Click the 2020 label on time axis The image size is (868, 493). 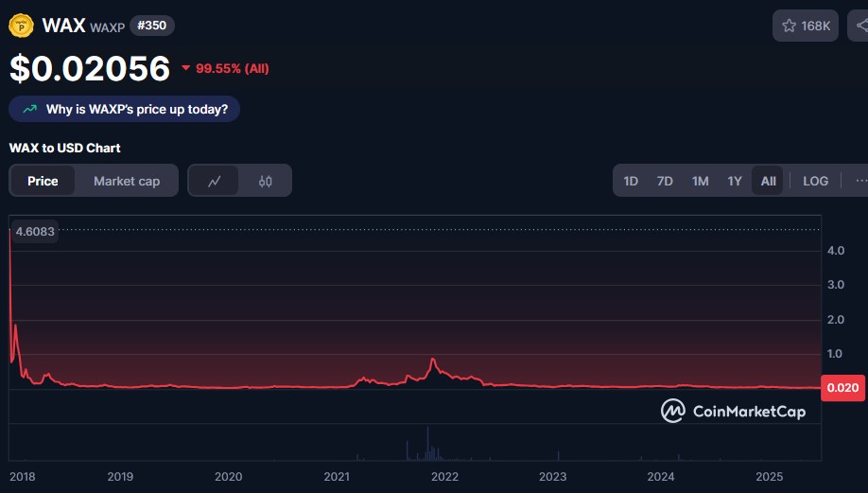tap(228, 476)
